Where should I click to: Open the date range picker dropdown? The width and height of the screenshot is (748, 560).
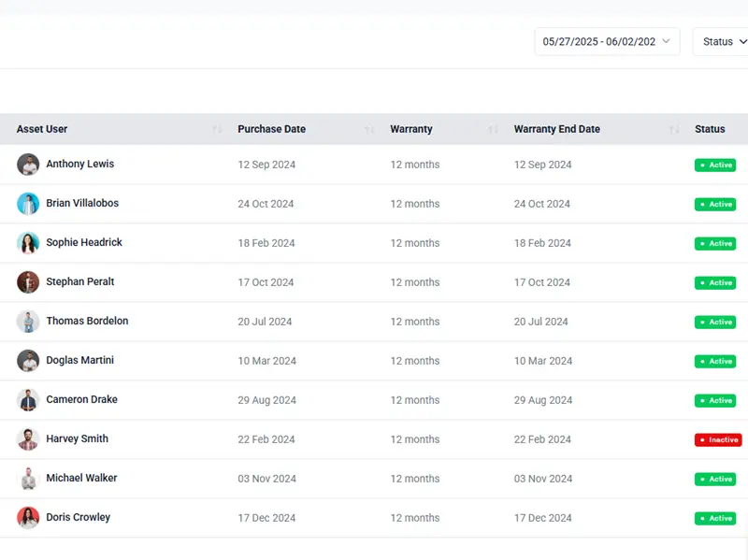(607, 42)
